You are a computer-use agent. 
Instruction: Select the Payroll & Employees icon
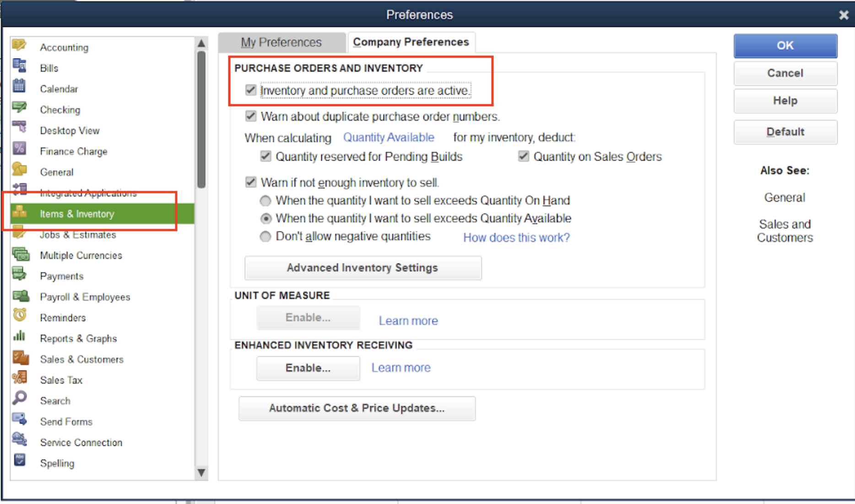21,295
